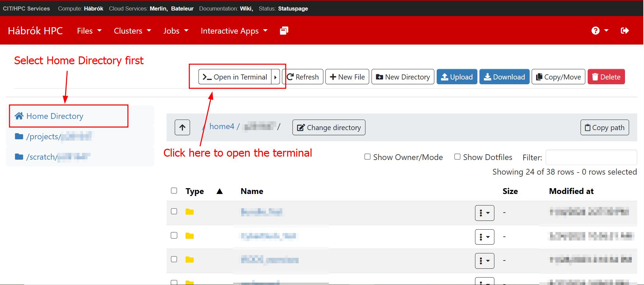Select the third file row checkbox
Image resolution: width=644 pixels, height=285 pixels.
(174, 259)
